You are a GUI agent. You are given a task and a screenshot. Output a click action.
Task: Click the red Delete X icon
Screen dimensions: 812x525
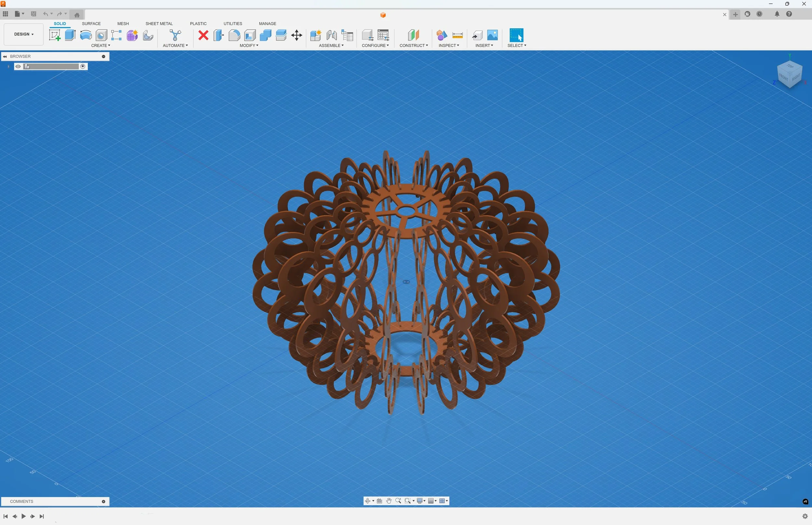point(203,35)
